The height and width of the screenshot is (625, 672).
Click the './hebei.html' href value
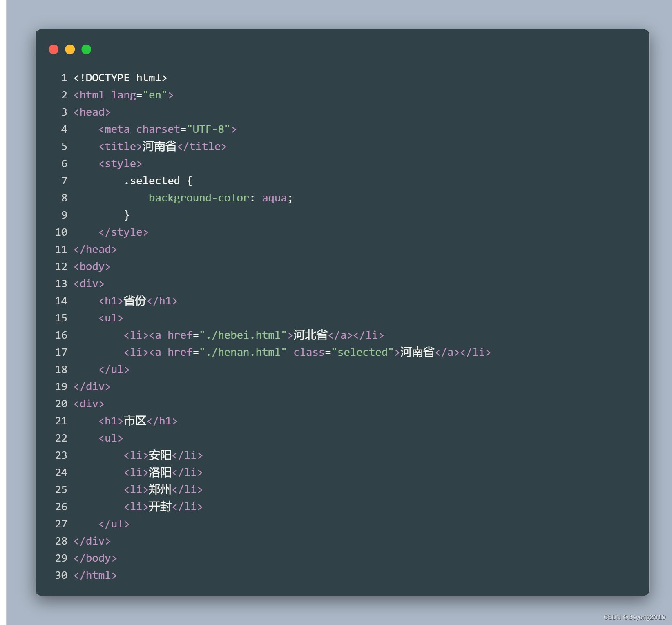tap(243, 335)
